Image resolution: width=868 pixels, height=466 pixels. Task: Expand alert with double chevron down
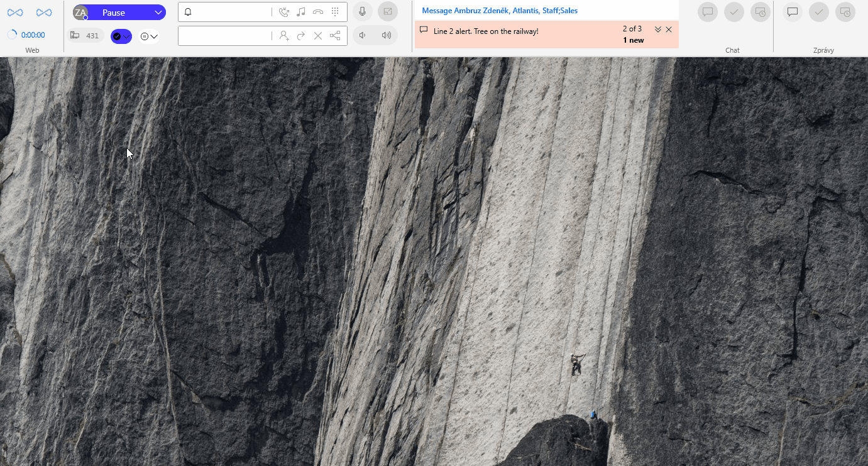tap(658, 30)
